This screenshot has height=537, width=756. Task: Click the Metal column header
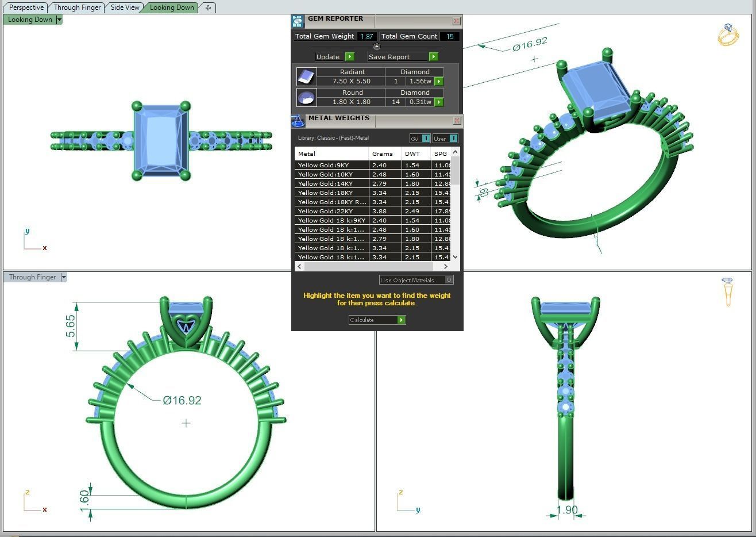coord(331,154)
